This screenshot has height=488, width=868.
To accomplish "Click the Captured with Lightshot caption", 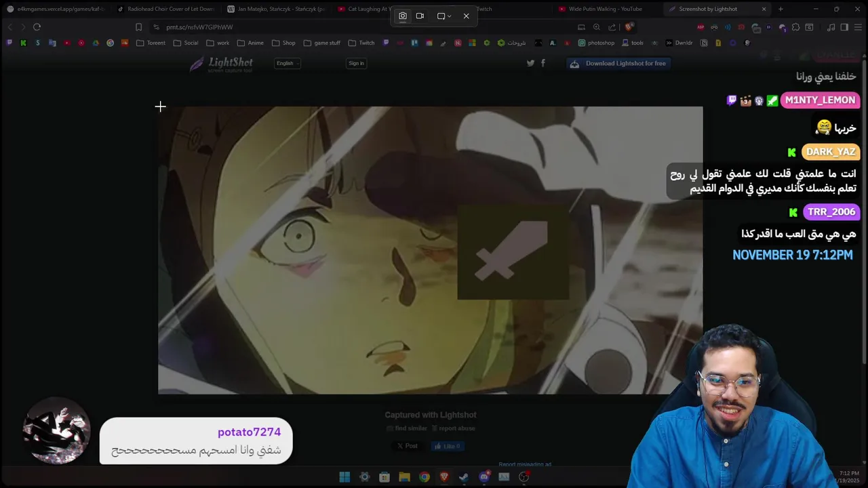I will [431, 415].
